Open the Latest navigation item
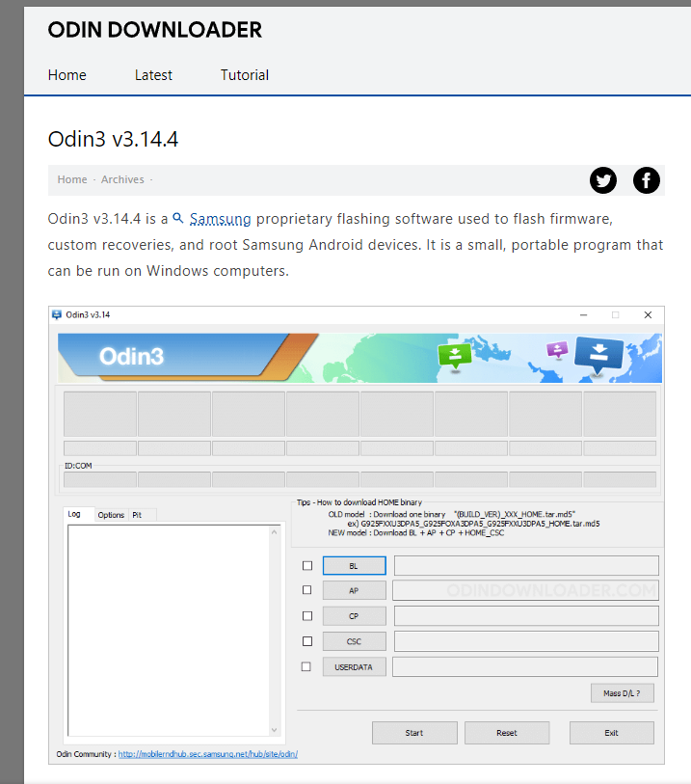 pyautogui.click(x=153, y=75)
